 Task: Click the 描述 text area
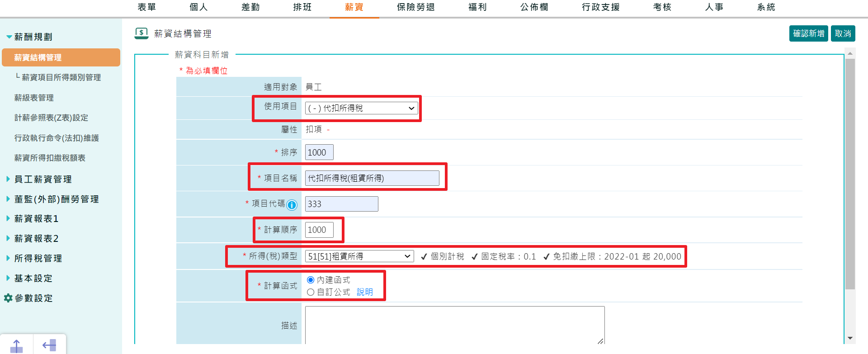click(x=455, y=325)
